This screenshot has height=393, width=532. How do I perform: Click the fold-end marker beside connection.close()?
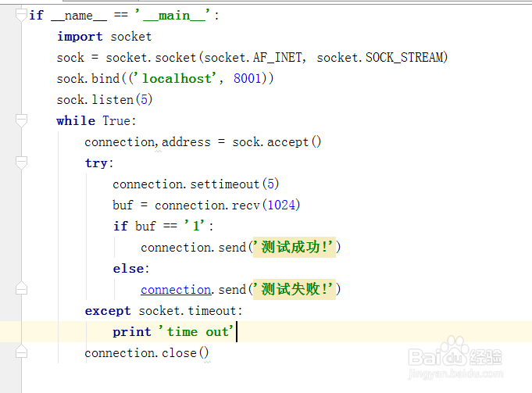pyautogui.click(x=21, y=352)
